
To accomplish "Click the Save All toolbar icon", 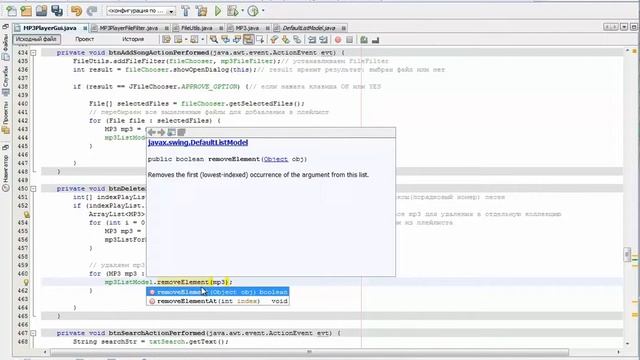I will (x=57, y=11).
